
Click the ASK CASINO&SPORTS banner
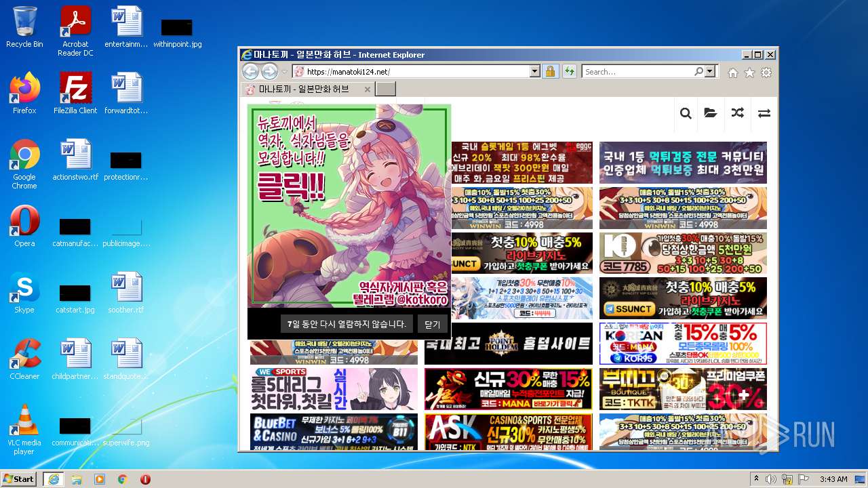point(509,432)
